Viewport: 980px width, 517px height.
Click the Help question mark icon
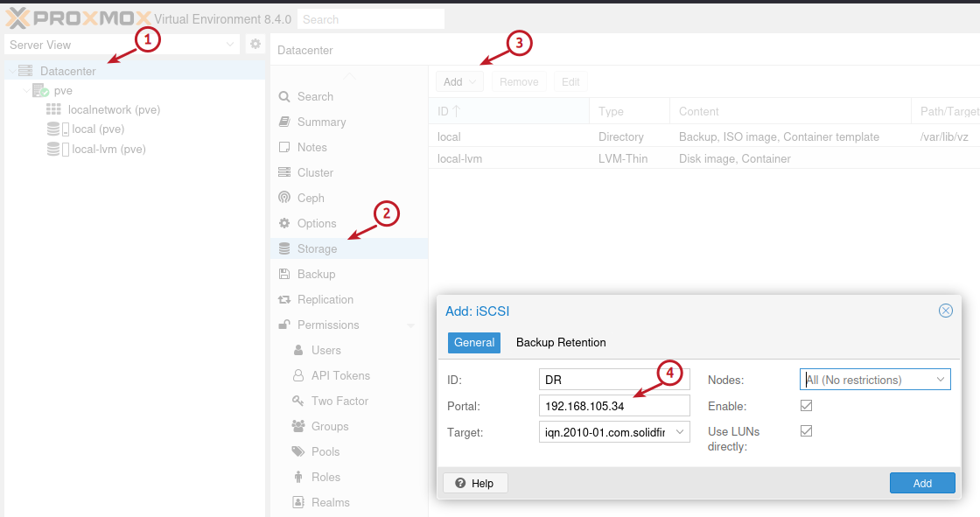tap(460, 483)
